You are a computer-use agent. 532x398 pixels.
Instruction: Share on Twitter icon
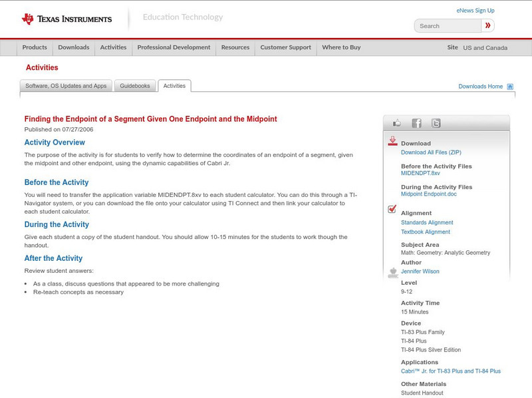436,123
